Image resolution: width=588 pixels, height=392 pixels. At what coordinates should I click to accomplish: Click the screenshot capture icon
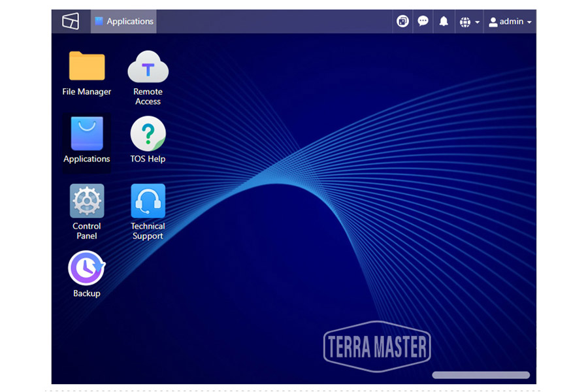[402, 20]
